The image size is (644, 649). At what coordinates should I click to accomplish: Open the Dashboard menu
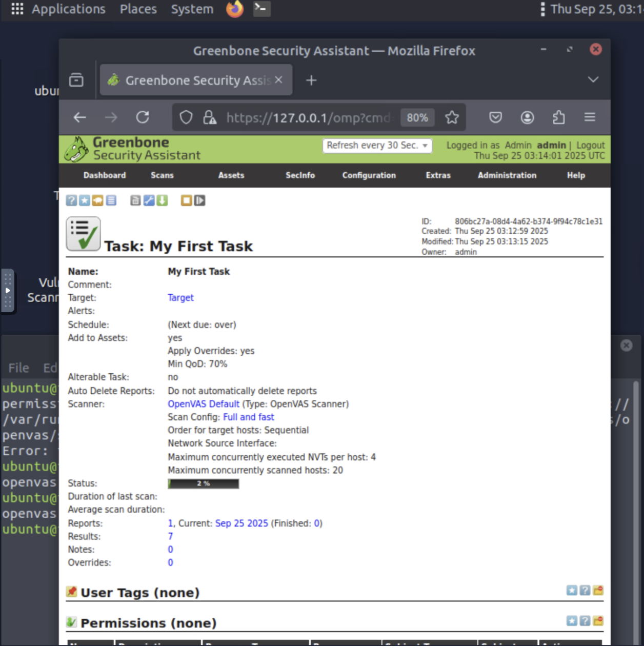pos(105,175)
